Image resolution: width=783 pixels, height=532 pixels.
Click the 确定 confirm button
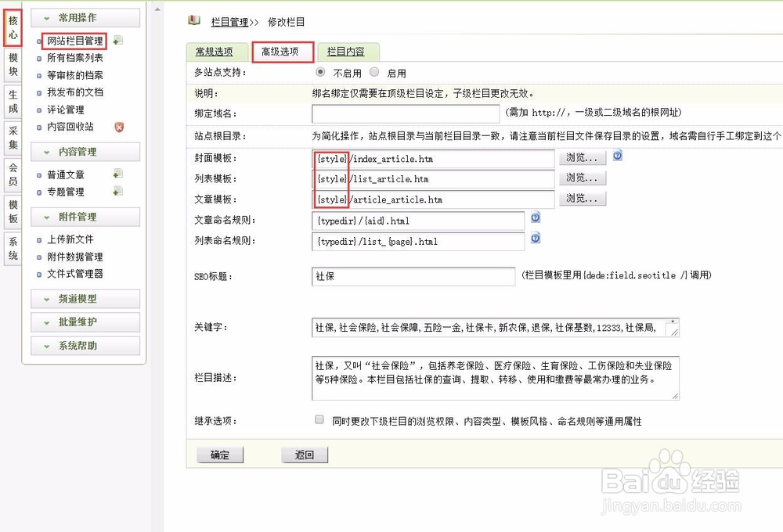tap(220, 455)
